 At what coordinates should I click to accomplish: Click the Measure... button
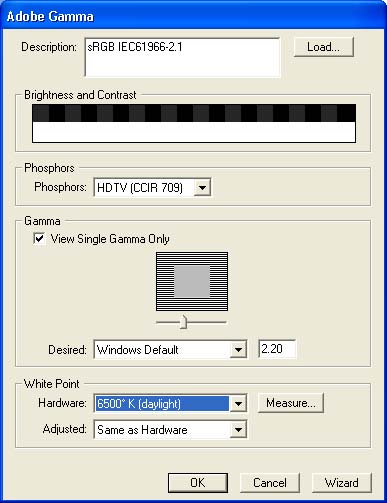(291, 403)
